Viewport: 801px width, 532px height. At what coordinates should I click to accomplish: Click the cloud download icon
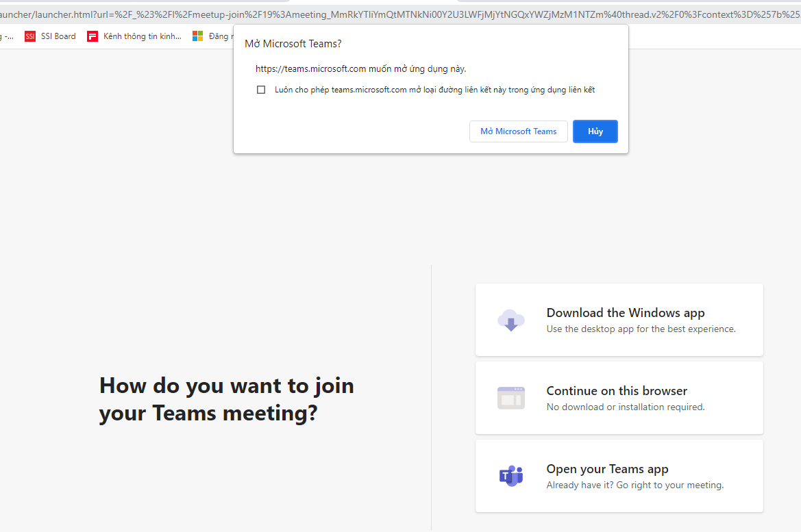(510, 320)
